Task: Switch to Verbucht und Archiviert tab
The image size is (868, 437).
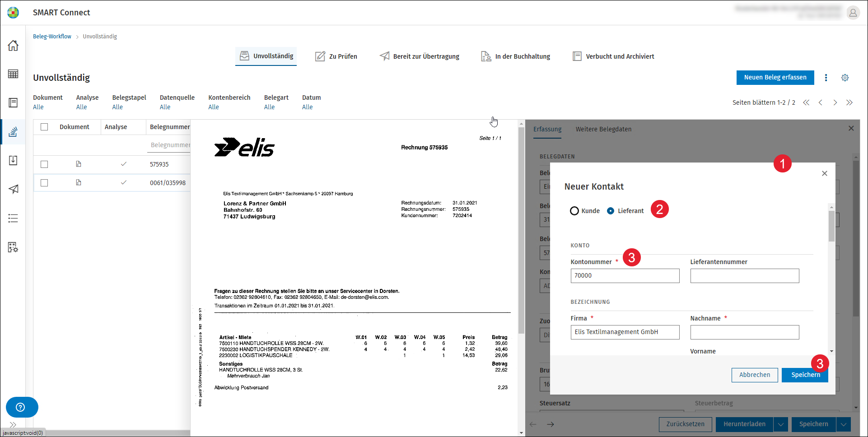Action: click(x=613, y=56)
